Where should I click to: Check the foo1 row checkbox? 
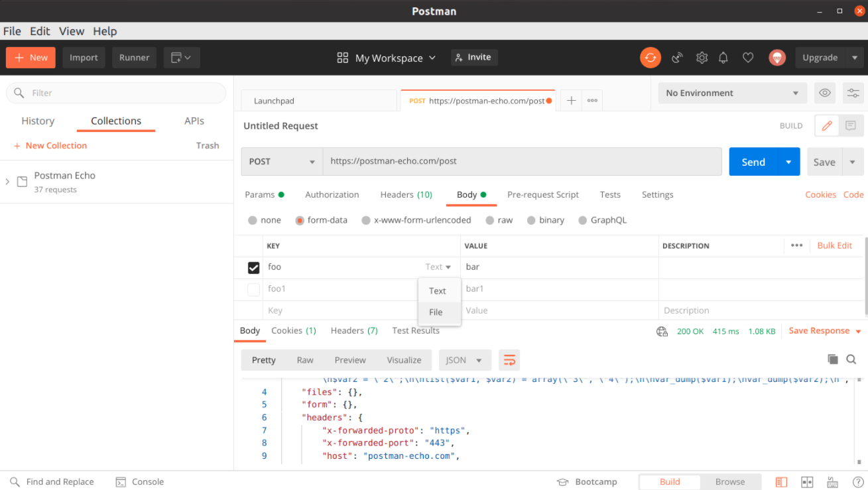[253, 289]
